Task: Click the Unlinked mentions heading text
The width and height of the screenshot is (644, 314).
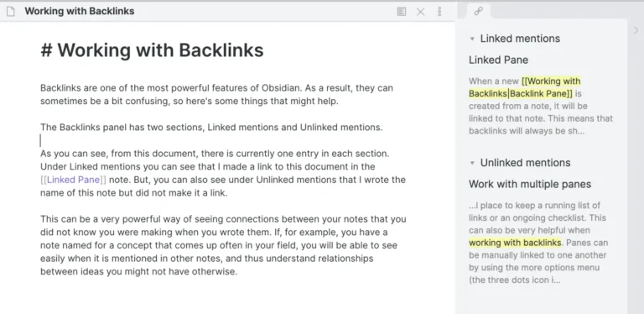Action: click(x=525, y=163)
